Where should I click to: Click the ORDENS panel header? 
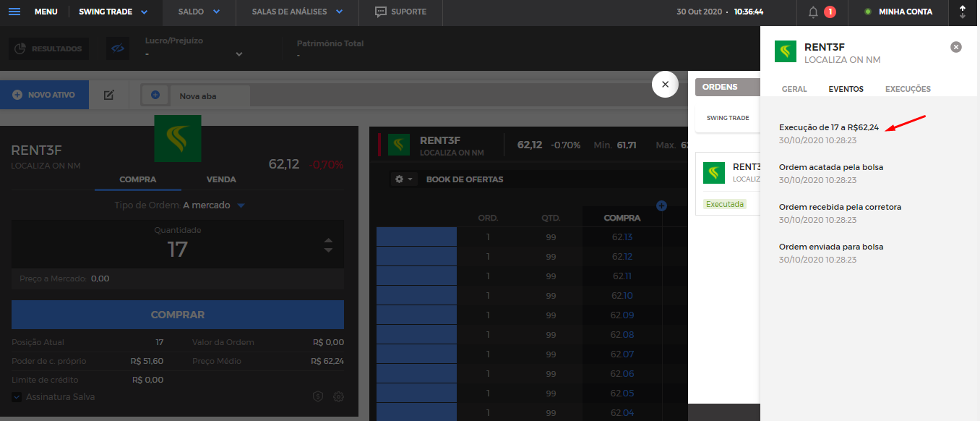coord(728,87)
